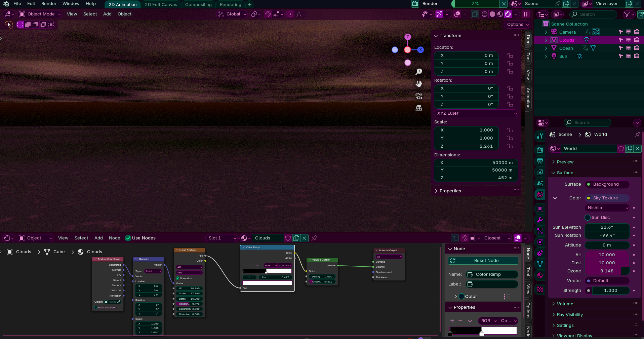Open the Physics properties tab icon

click(x=540, y=242)
